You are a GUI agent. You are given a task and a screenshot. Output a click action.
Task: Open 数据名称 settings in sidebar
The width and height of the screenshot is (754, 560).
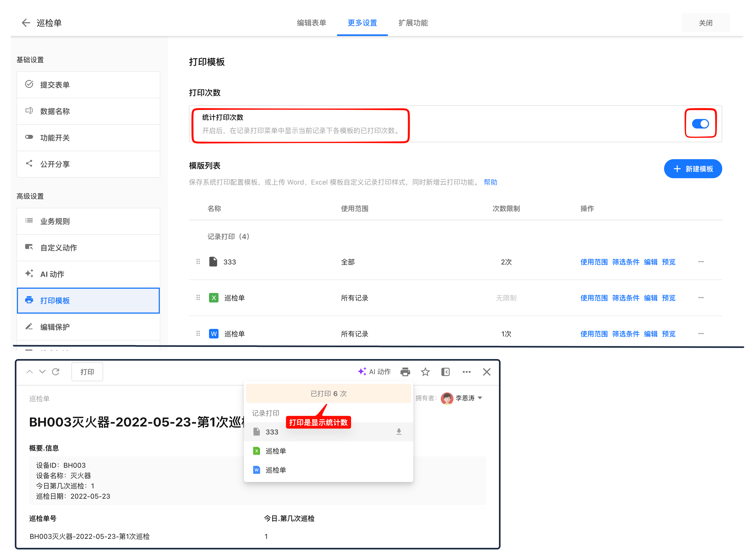88,111
